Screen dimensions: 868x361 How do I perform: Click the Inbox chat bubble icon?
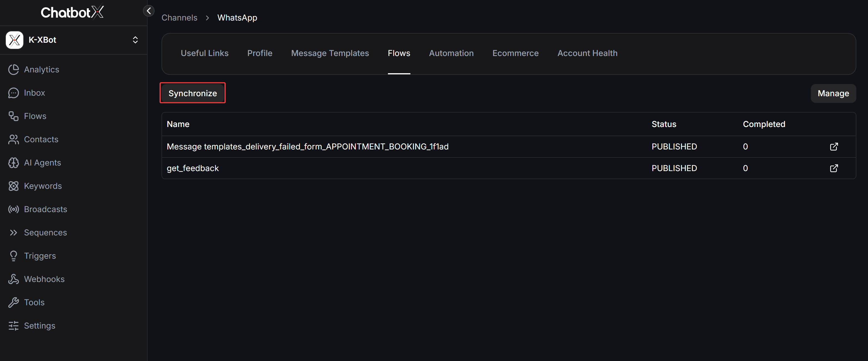pos(14,93)
